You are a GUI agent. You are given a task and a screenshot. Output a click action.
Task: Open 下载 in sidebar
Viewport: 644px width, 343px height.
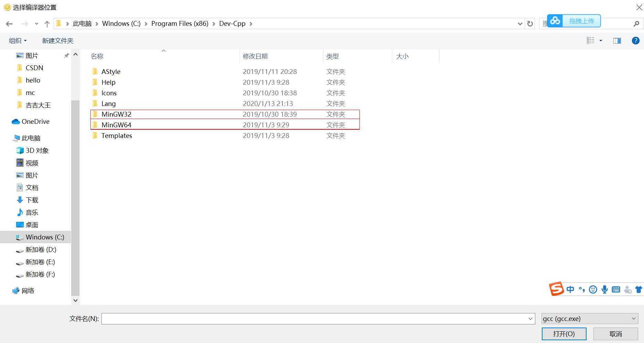click(32, 200)
